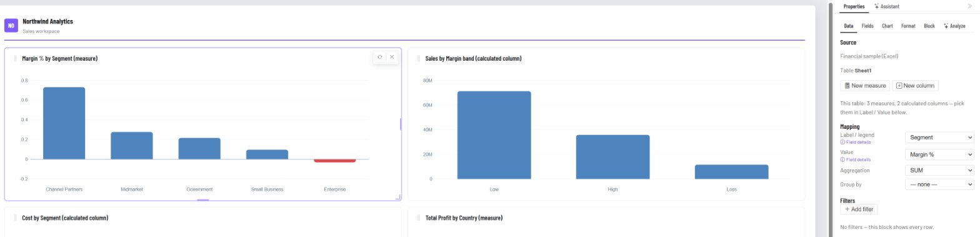Refresh the Margin % by Segment block
The height and width of the screenshot is (237, 980).
click(x=379, y=57)
